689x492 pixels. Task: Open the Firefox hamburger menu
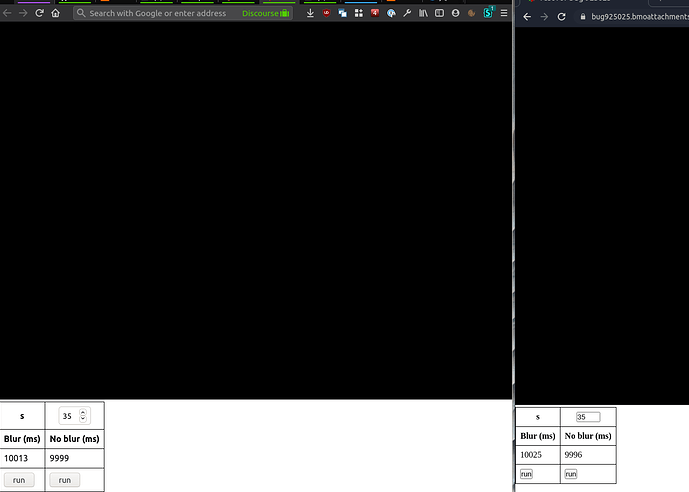(504, 13)
